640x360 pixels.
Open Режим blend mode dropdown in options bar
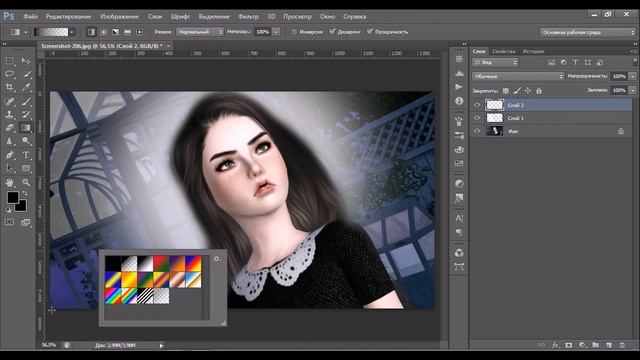click(x=200, y=32)
